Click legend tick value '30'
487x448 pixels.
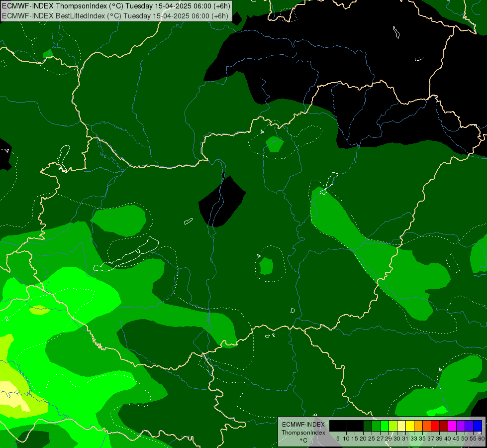[x=397, y=439]
